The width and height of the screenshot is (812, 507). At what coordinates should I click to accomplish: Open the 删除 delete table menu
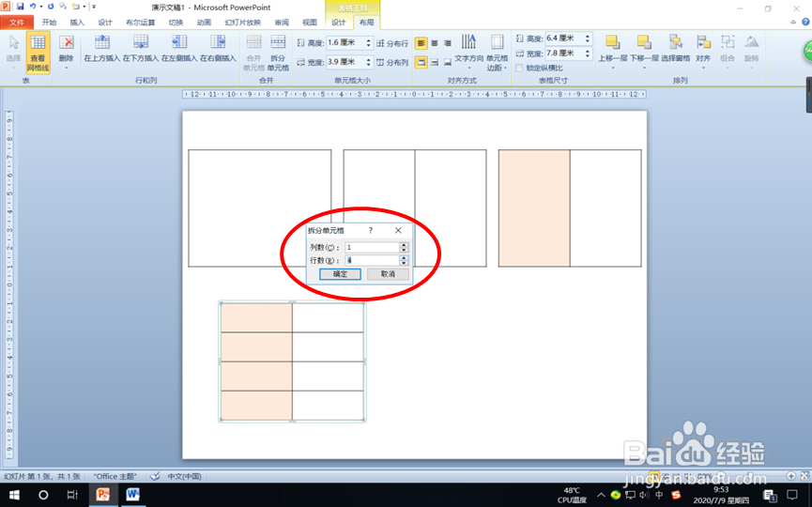point(67,53)
